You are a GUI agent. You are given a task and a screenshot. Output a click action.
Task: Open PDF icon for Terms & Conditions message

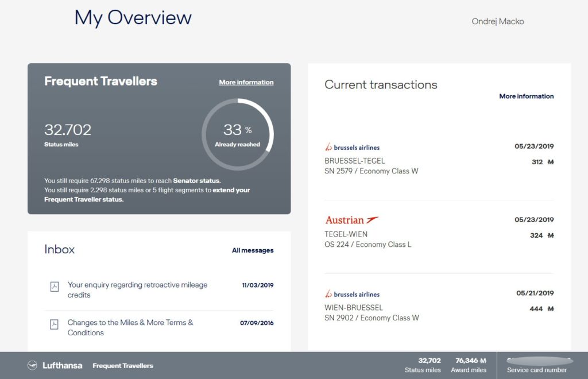coord(55,324)
